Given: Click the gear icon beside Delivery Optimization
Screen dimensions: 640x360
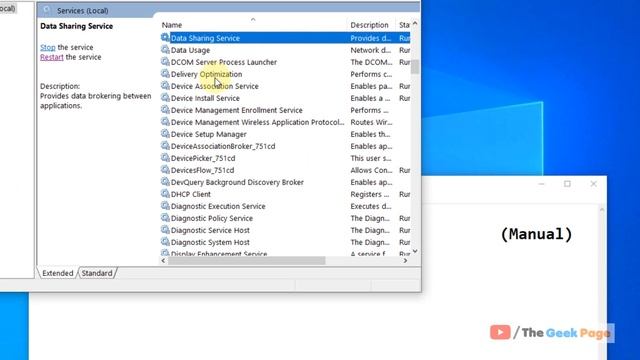Looking at the screenshot, I should tap(165, 74).
